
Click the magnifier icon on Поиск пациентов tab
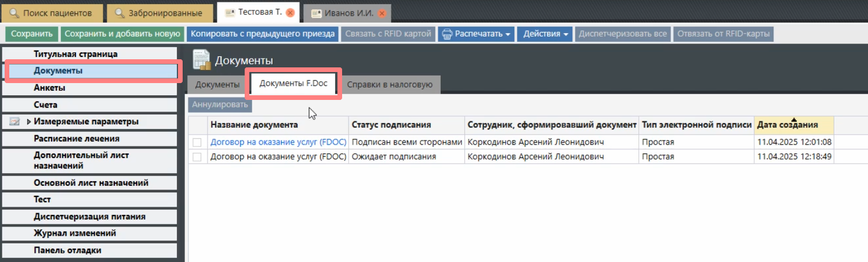pos(14,13)
